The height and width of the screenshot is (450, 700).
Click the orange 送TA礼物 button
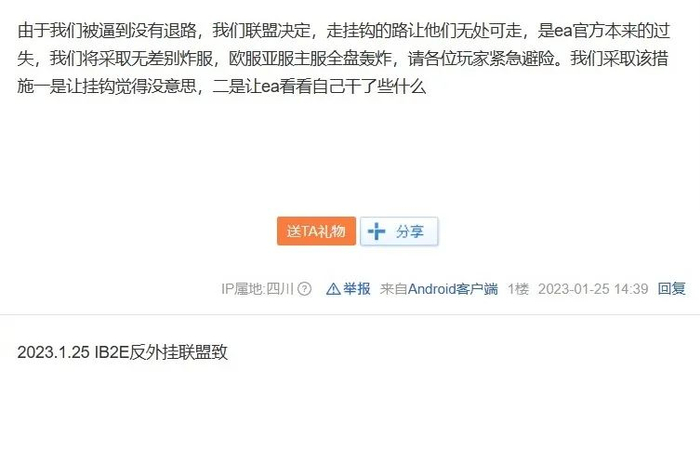pos(316,231)
